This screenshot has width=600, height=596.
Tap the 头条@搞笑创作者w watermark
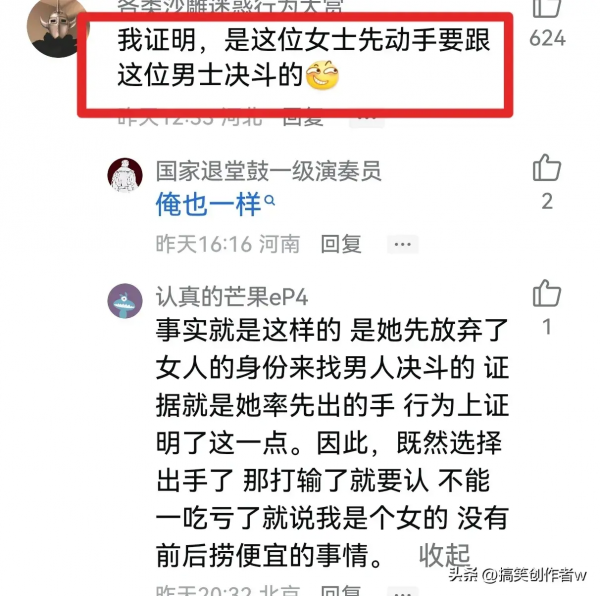[517, 575]
